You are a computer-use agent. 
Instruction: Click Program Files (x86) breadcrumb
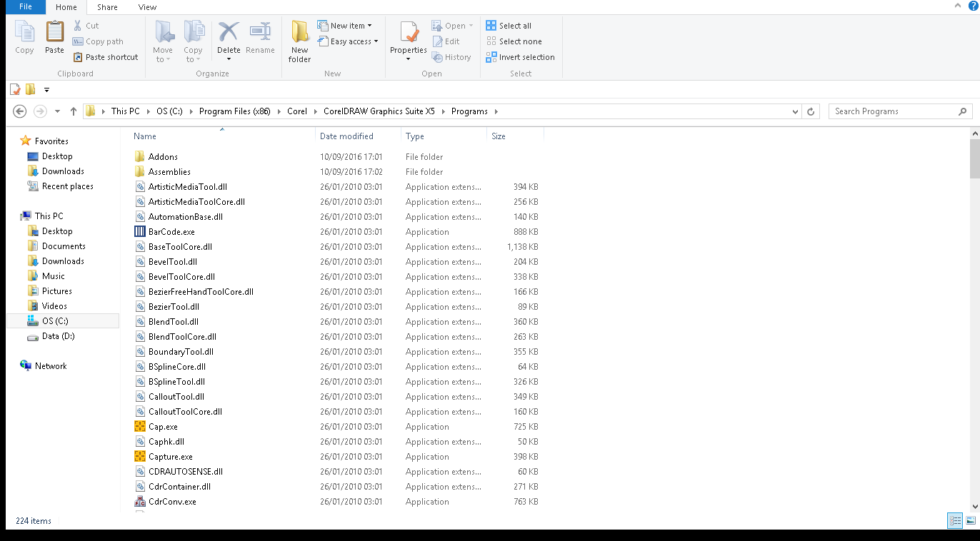(235, 111)
